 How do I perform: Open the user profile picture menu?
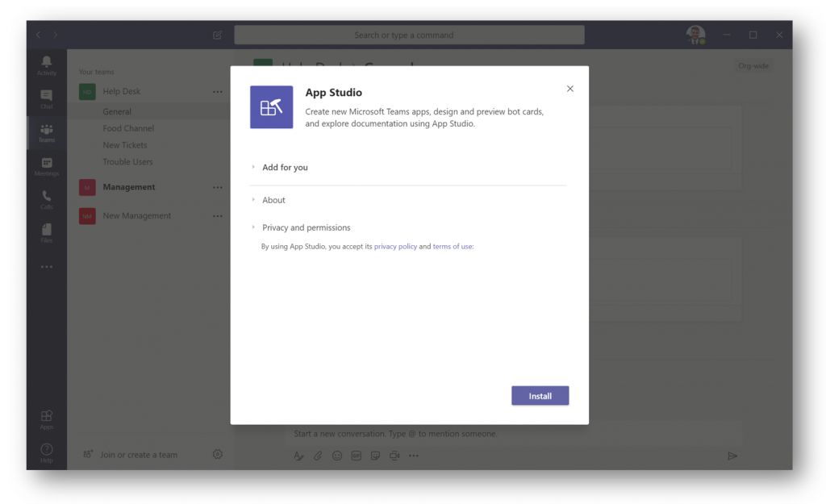(x=695, y=35)
